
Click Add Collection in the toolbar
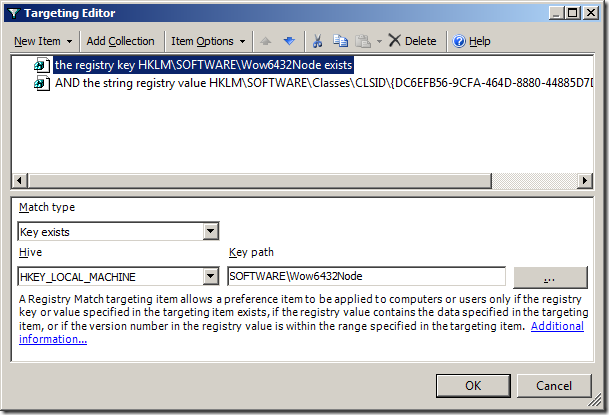120,41
